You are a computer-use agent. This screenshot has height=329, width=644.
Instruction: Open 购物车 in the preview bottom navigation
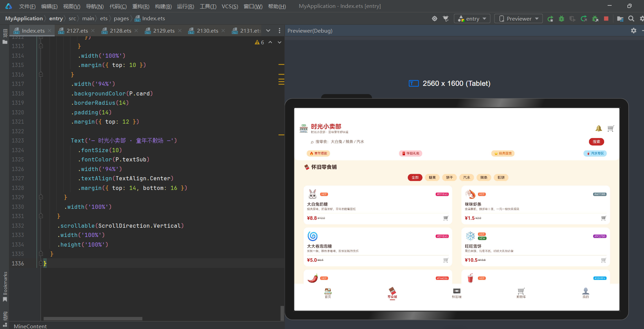click(x=521, y=293)
